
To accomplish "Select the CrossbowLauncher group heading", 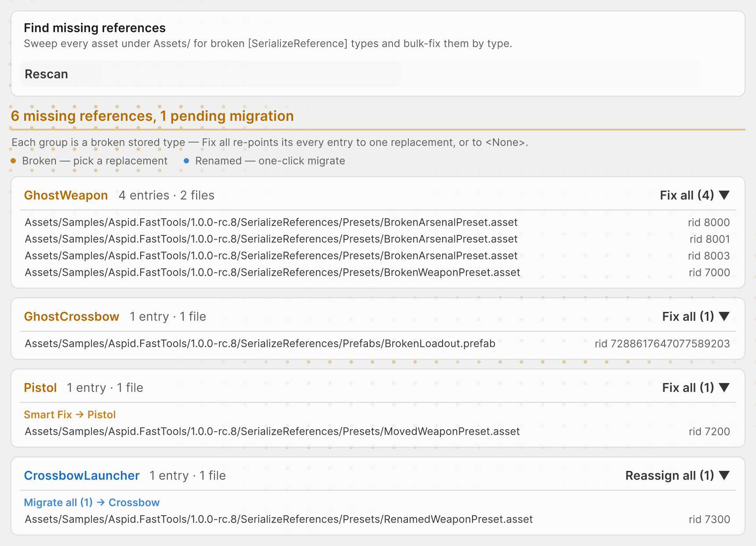I will (x=82, y=475).
